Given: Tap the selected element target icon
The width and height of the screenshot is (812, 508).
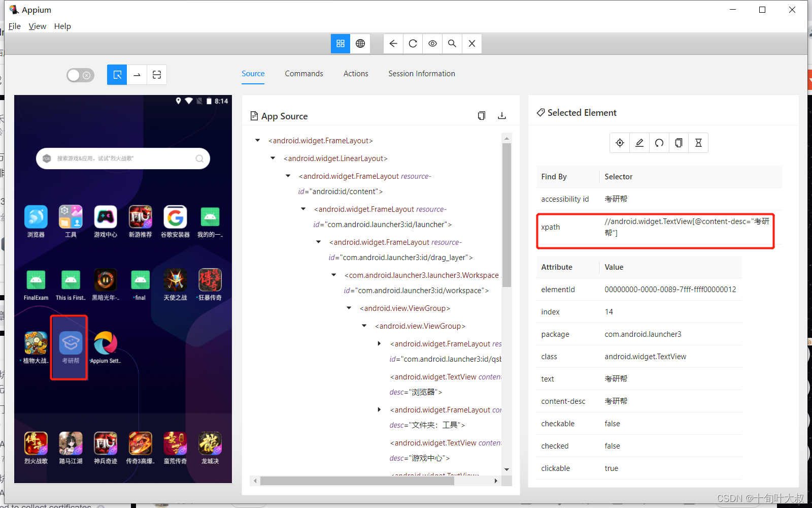Looking at the screenshot, I should pyautogui.click(x=620, y=143).
